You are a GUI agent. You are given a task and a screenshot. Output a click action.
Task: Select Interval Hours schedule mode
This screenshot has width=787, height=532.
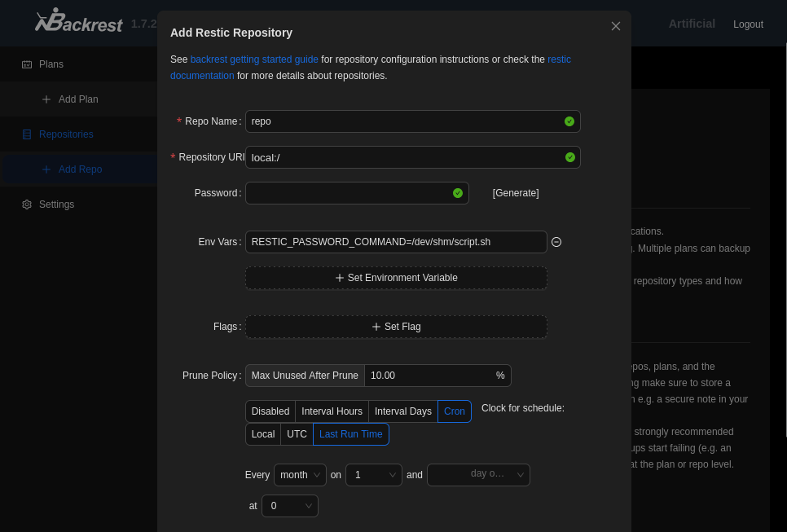(x=332, y=411)
